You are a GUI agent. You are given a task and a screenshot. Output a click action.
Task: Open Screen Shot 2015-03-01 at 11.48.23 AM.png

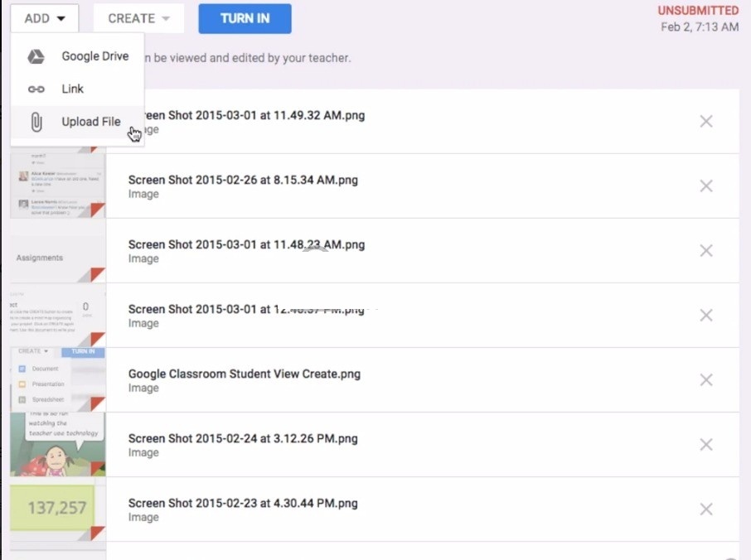[x=246, y=244]
